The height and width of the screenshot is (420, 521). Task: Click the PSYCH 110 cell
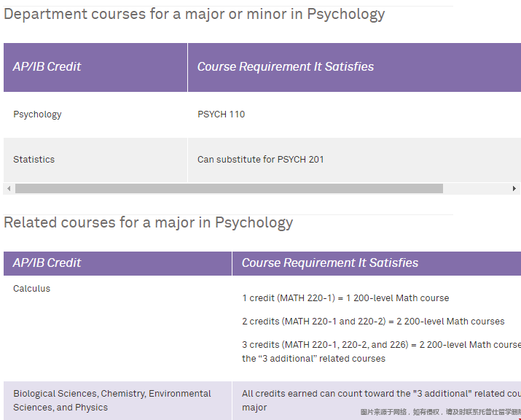pyautogui.click(x=221, y=114)
